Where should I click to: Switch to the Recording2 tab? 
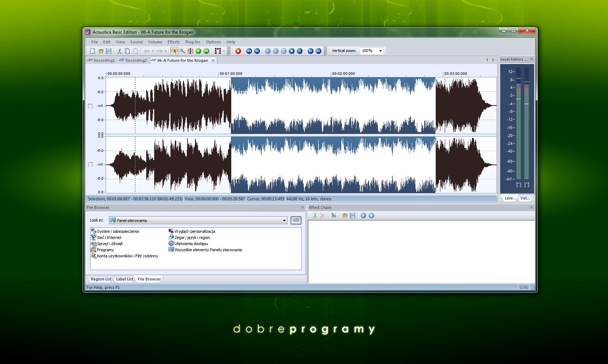click(x=133, y=60)
